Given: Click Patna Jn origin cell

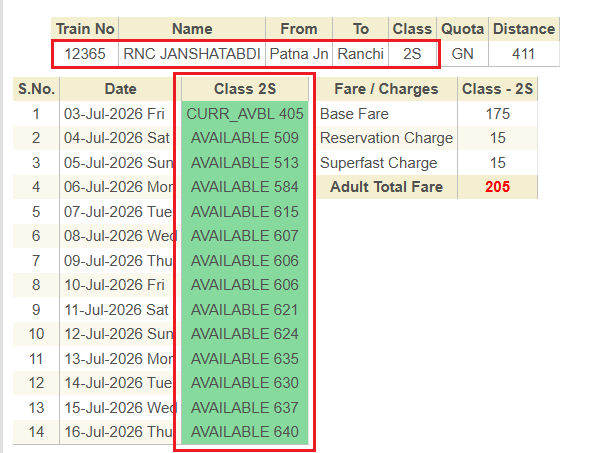Looking at the screenshot, I should [299, 54].
